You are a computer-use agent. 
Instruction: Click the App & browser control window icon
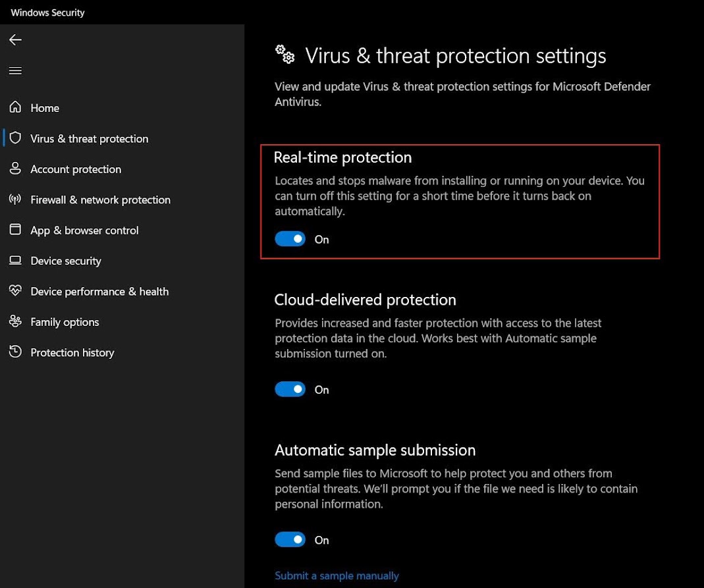(x=16, y=230)
